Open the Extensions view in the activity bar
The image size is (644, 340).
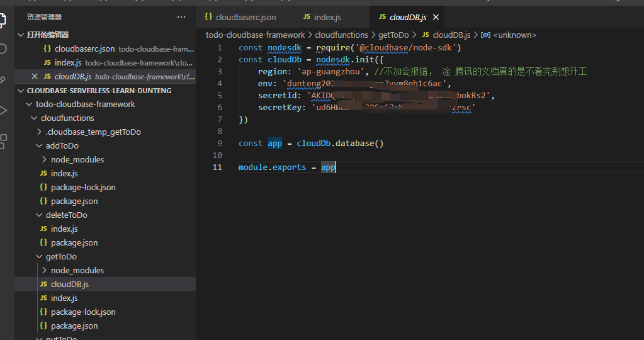(3, 141)
